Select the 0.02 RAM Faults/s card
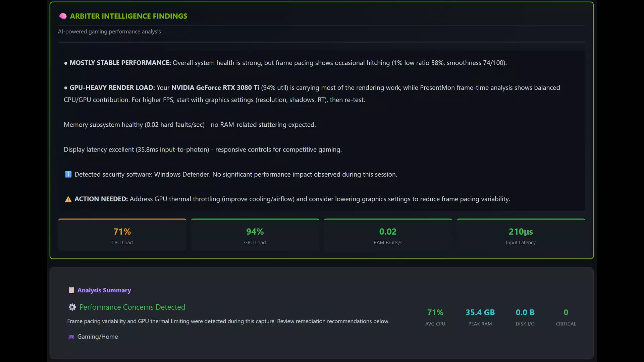Image resolution: width=644 pixels, height=362 pixels. click(x=388, y=235)
